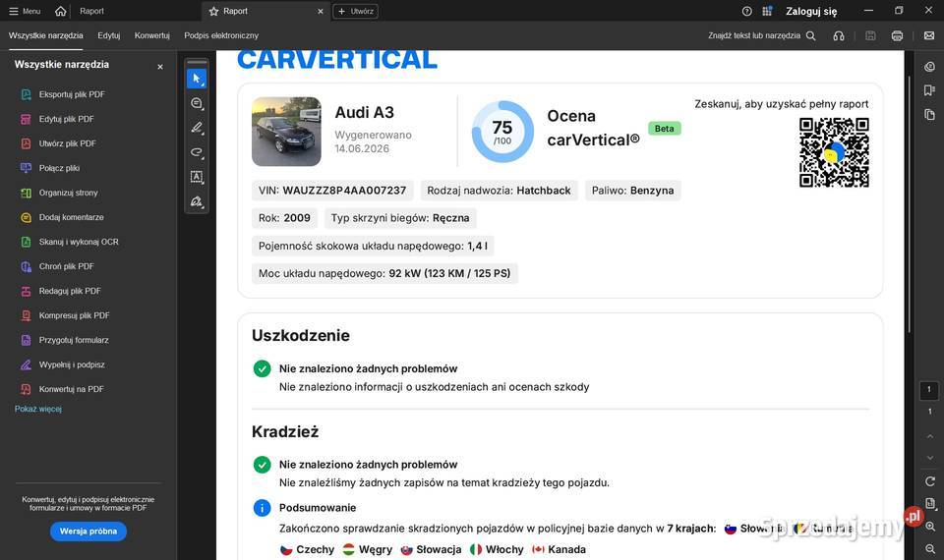Open Podpis elektroniczny tab
944x560 pixels.
[x=221, y=35]
